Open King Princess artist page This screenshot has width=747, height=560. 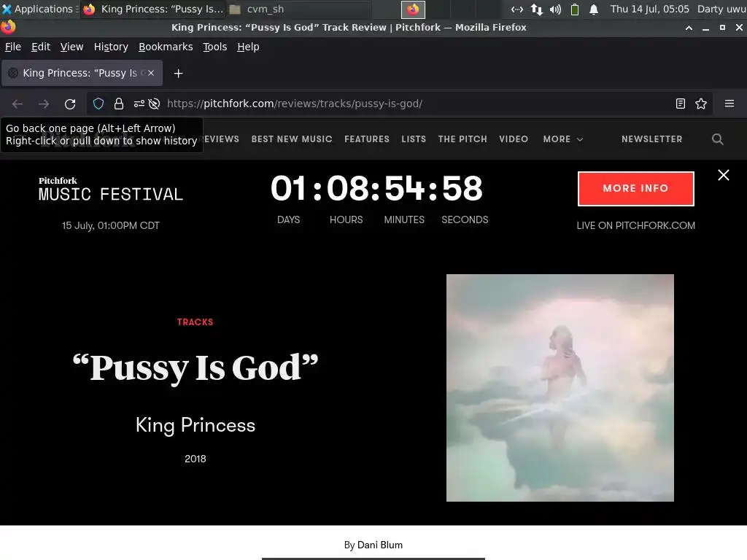pyautogui.click(x=196, y=425)
